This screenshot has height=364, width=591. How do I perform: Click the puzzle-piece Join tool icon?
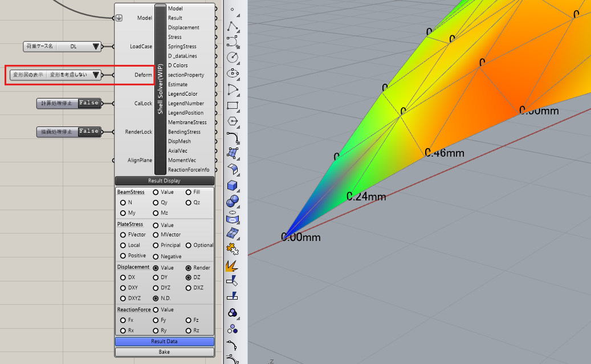point(232,249)
